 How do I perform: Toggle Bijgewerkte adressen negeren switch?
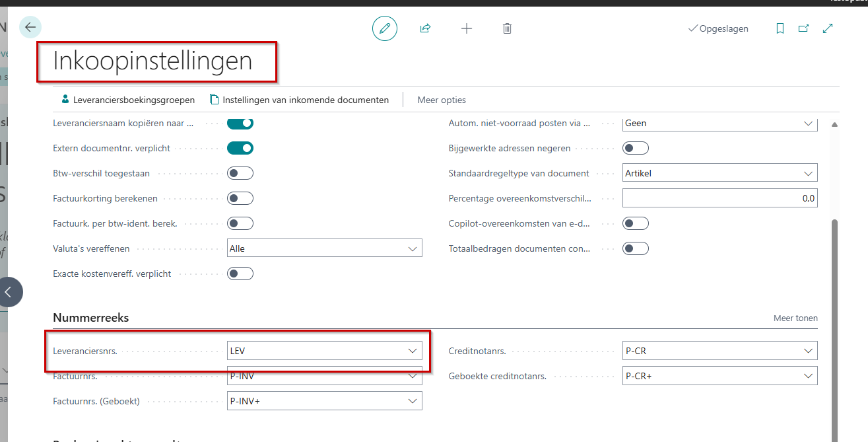pos(636,148)
